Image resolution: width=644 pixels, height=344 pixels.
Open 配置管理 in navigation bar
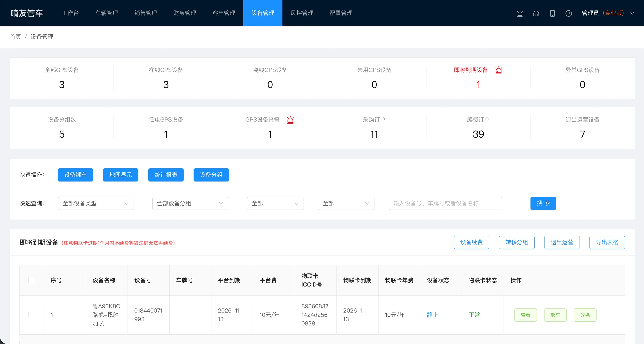341,13
